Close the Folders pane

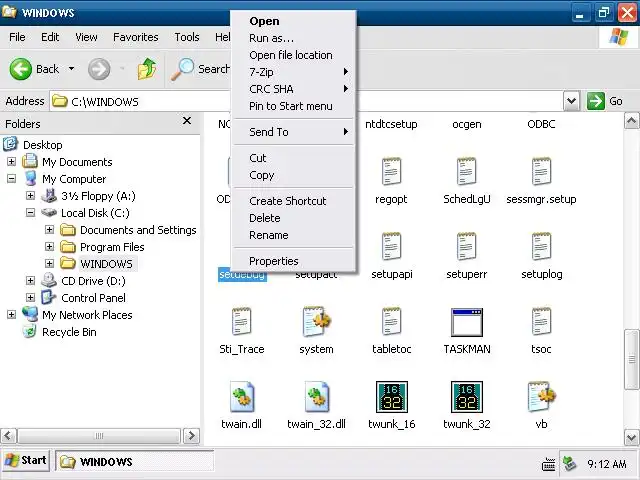(x=187, y=121)
